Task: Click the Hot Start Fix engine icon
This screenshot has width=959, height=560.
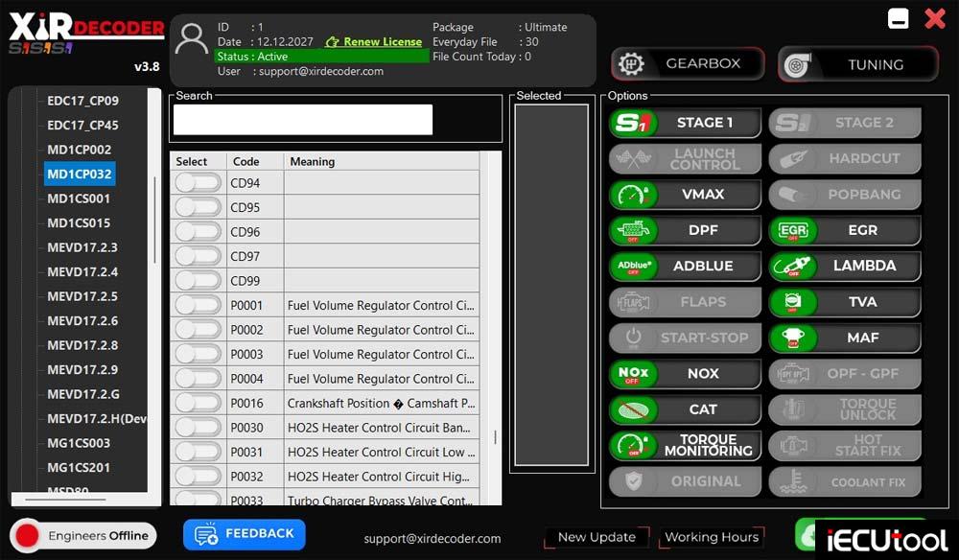Action: [x=793, y=446]
